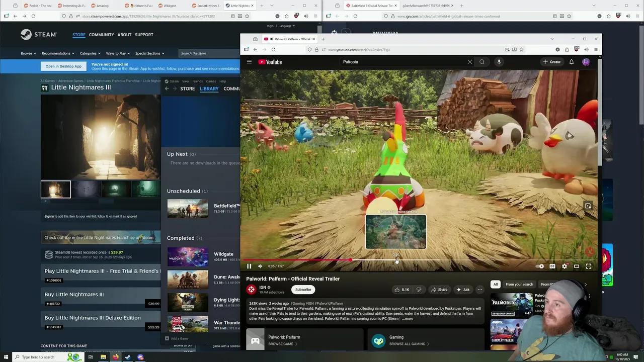This screenshot has width=644, height=362.
Task: Toggle theater mode on YouTube player
Action: click(577, 266)
